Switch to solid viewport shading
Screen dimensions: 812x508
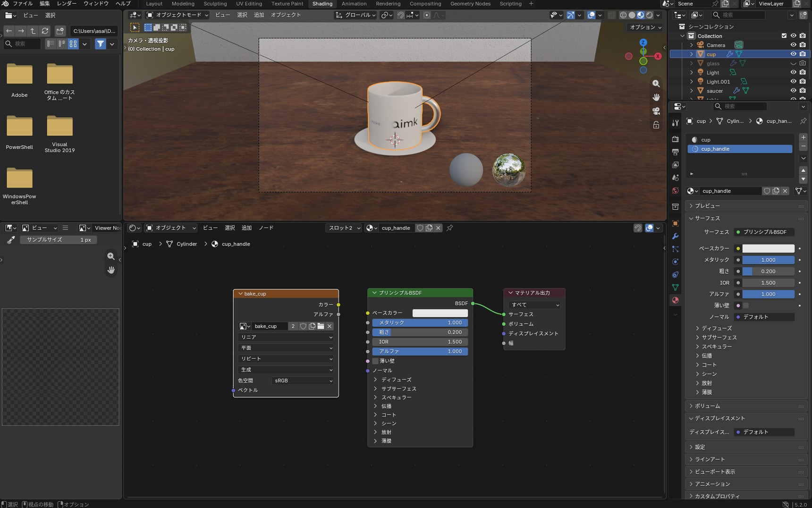[x=632, y=15]
